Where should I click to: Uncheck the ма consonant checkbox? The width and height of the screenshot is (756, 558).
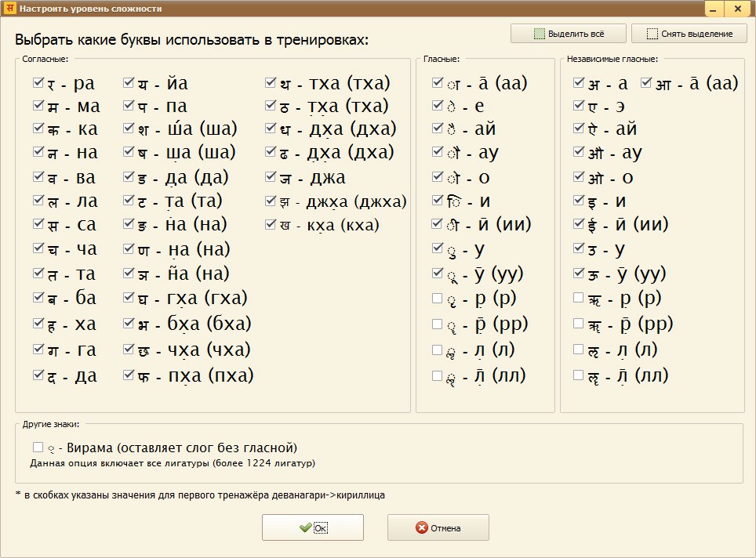(38, 106)
